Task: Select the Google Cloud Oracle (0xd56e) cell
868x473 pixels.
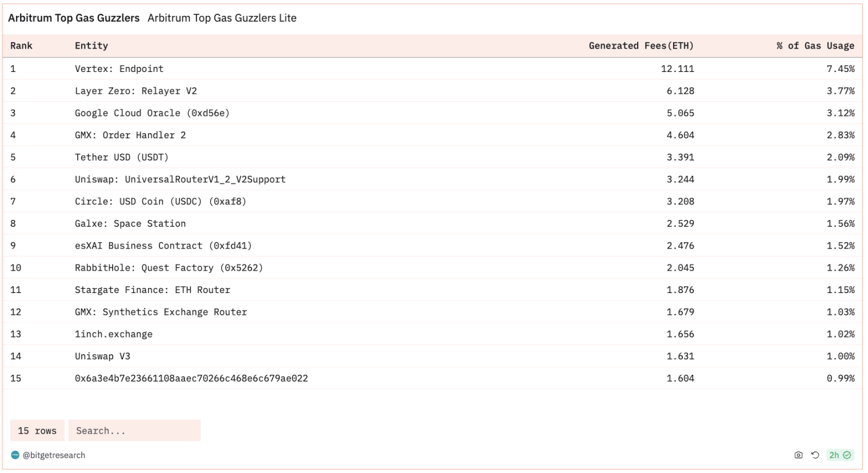Action: tap(152, 113)
